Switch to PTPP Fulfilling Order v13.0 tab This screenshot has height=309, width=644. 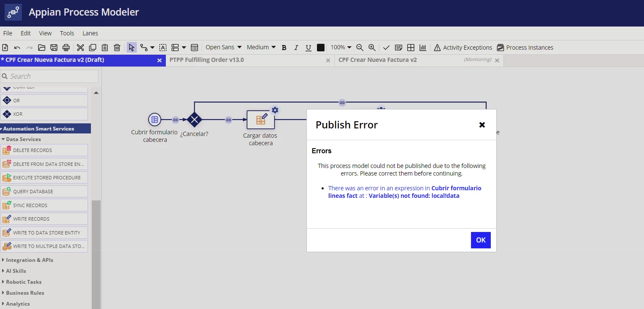click(x=250, y=60)
